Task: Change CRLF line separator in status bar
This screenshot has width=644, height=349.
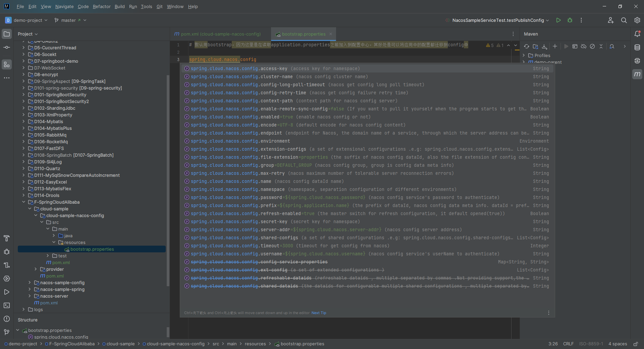Action: click(568, 344)
